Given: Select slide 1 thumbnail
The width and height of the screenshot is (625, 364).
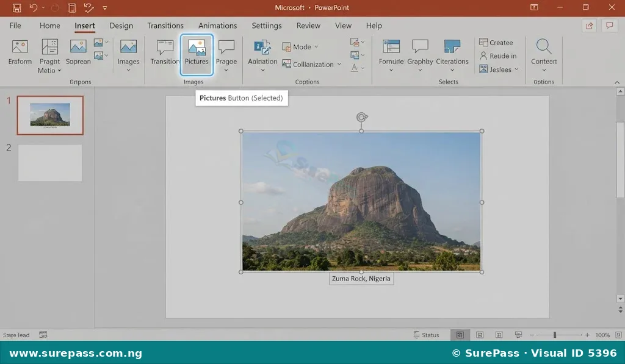Looking at the screenshot, I should (50, 115).
